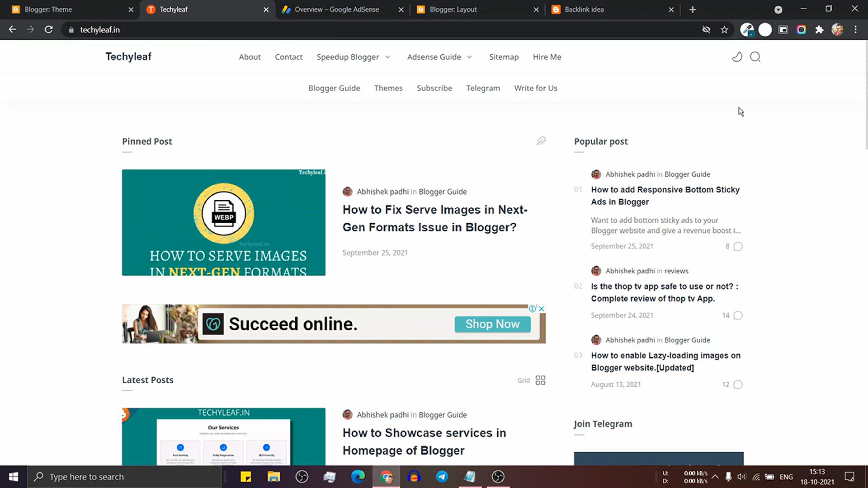The image size is (868, 488).
Task: Click the reviews category label
Action: (x=676, y=271)
